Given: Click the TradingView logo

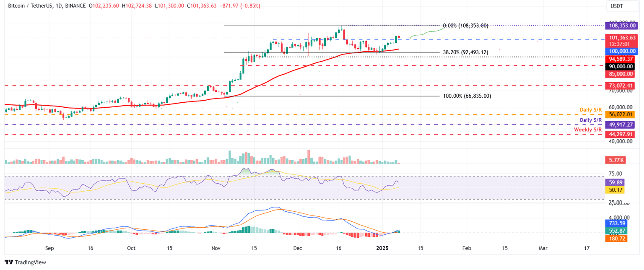Looking at the screenshot, I should (25, 262).
